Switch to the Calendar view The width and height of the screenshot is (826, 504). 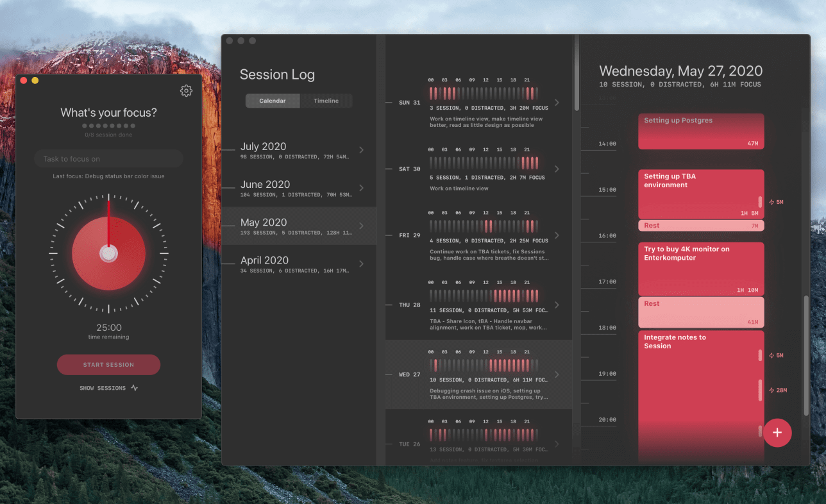point(273,101)
